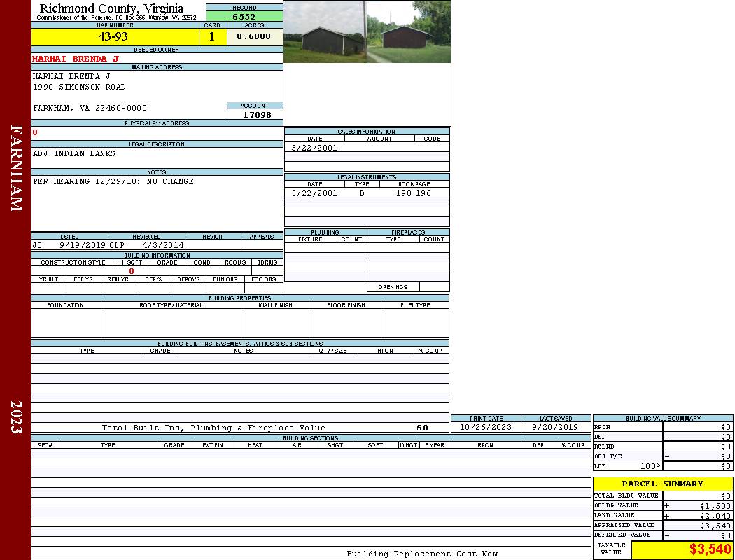Click the 2023 year on the red sidebar
735x560 pixels.
16,417
